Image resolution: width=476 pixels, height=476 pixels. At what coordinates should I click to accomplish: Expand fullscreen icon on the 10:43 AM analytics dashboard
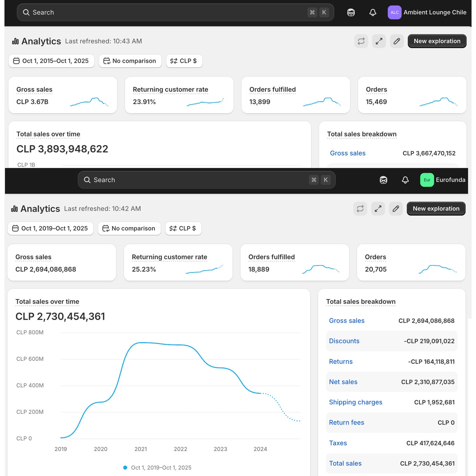[379, 41]
